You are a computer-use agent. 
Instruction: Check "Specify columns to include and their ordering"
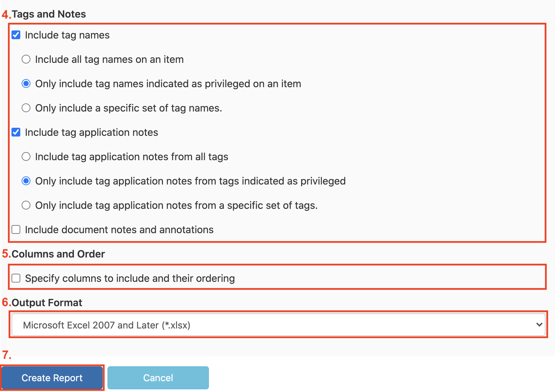click(x=16, y=278)
